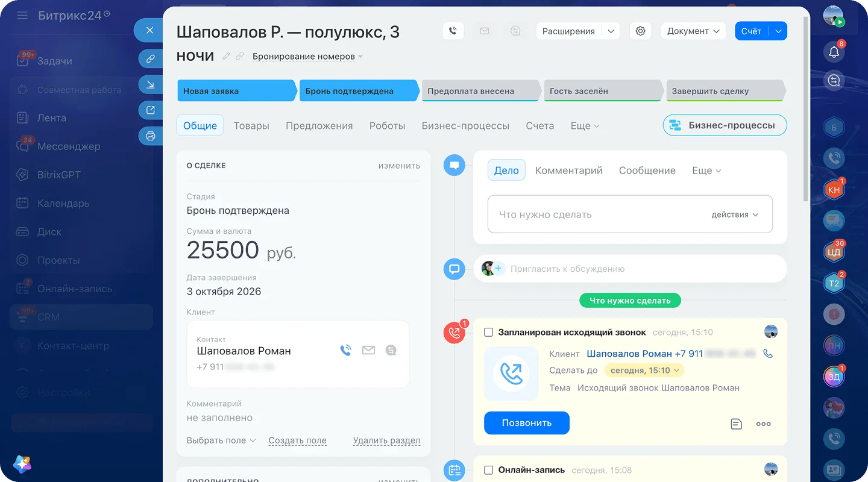This screenshot has height=482, width=868.
Task: Switch to the Товары tab
Action: [x=251, y=126]
